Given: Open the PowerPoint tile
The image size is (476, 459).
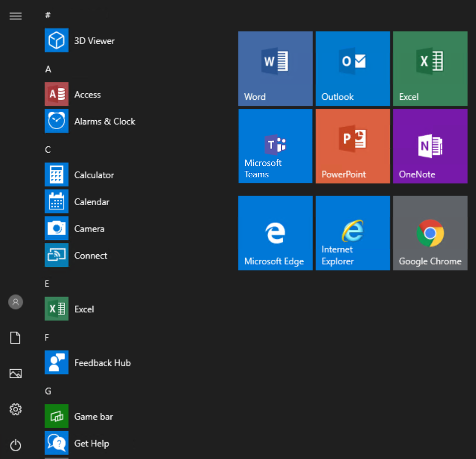Looking at the screenshot, I should (x=352, y=146).
